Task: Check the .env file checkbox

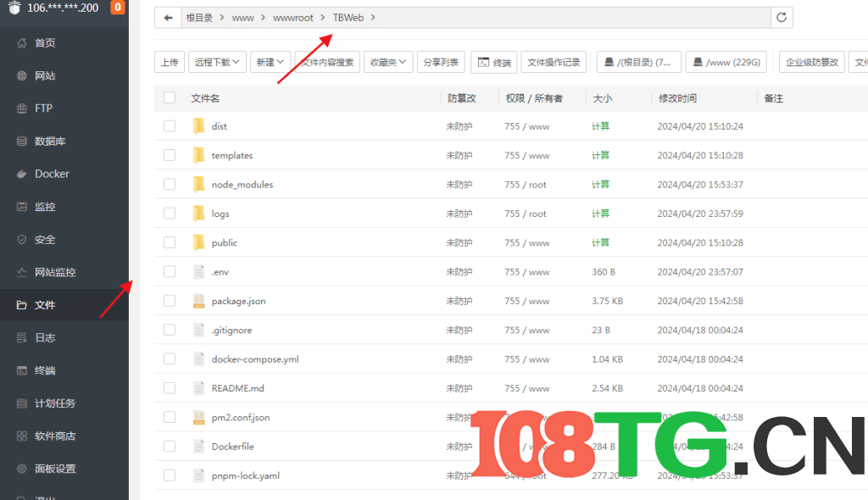Action: click(x=169, y=271)
